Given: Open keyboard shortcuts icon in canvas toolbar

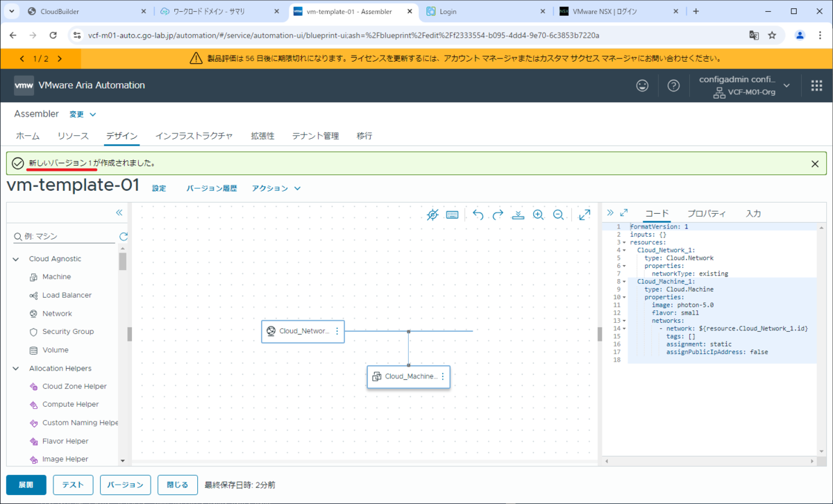Looking at the screenshot, I should click(452, 215).
